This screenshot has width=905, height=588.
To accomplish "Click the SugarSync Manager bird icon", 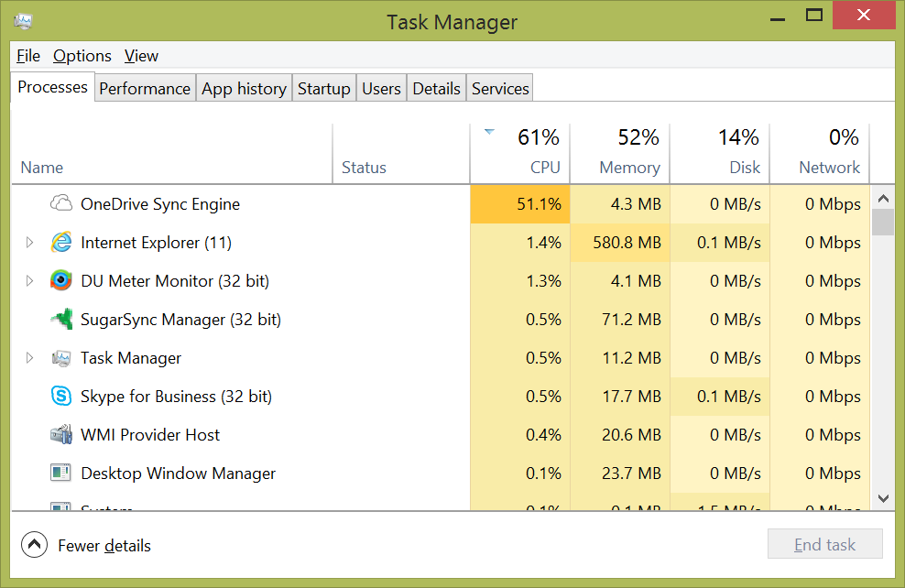I will (x=61, y=320).
